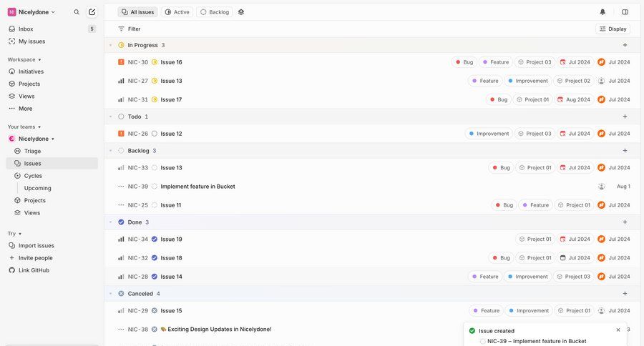Collapse the Backlog group
The image size is (644, 346).
coord(110,151)
